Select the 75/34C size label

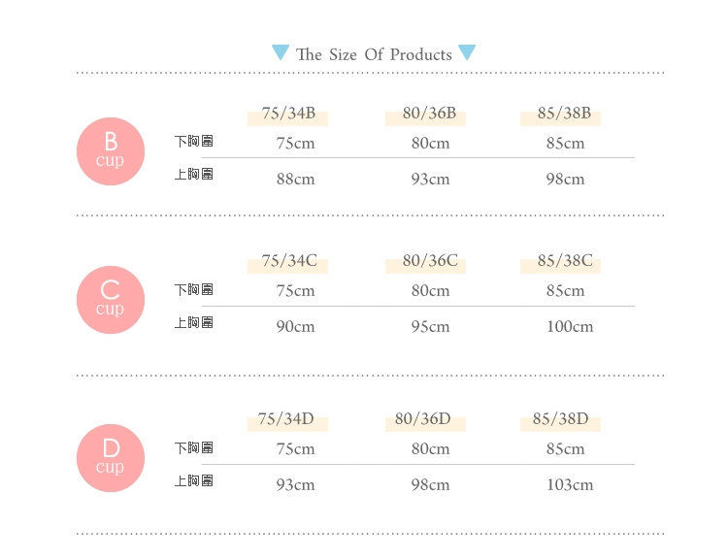pyautogui.click(x=289, y=261)
